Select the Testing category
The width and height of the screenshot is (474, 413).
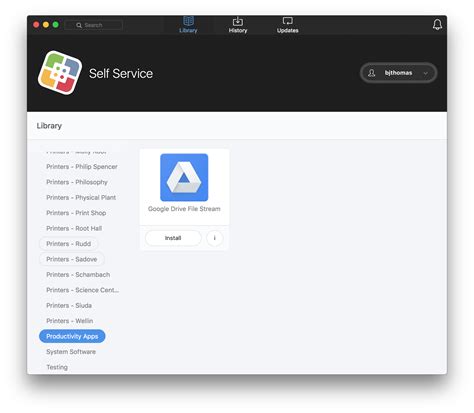pos(57,367)
